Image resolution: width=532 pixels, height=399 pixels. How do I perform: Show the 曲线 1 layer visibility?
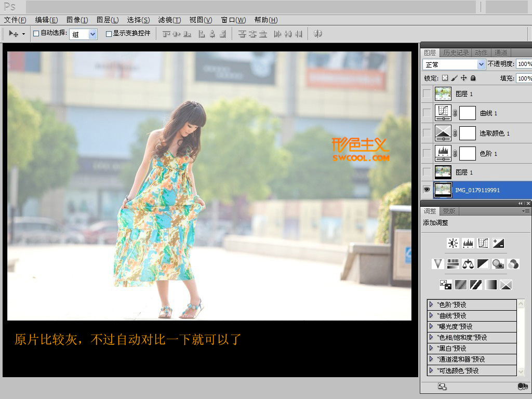(427, 113)
